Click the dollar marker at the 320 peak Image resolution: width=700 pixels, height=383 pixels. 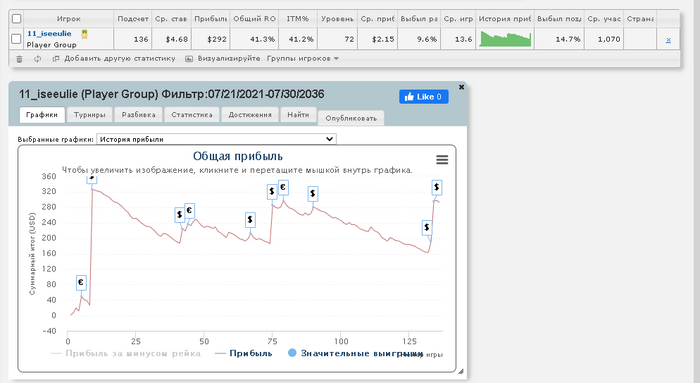(x=92, y=179)
